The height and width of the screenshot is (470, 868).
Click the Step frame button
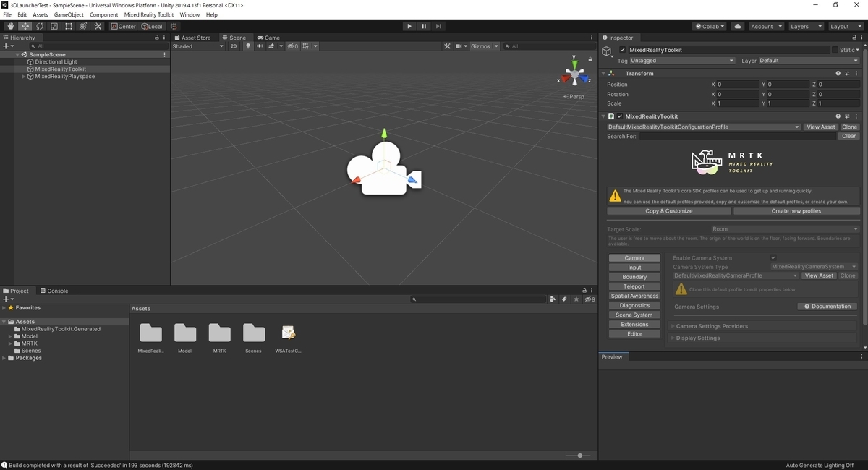point(438,26)
